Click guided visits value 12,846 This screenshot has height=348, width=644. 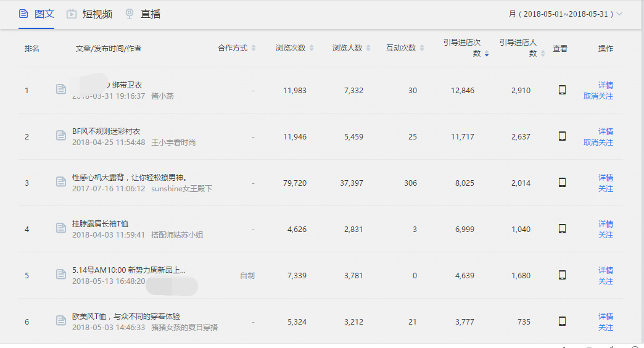[x=463, y=91]
